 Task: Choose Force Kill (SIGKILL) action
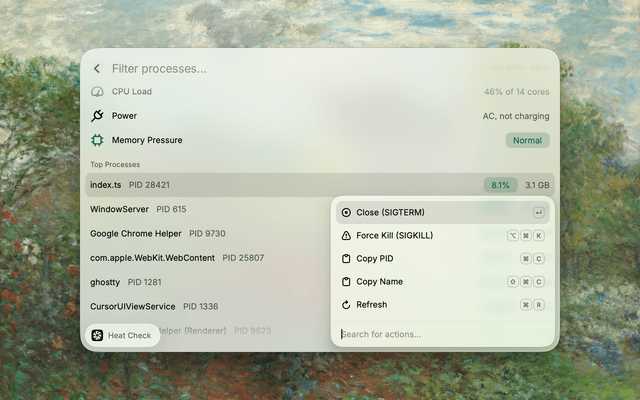tap(442, 236)
